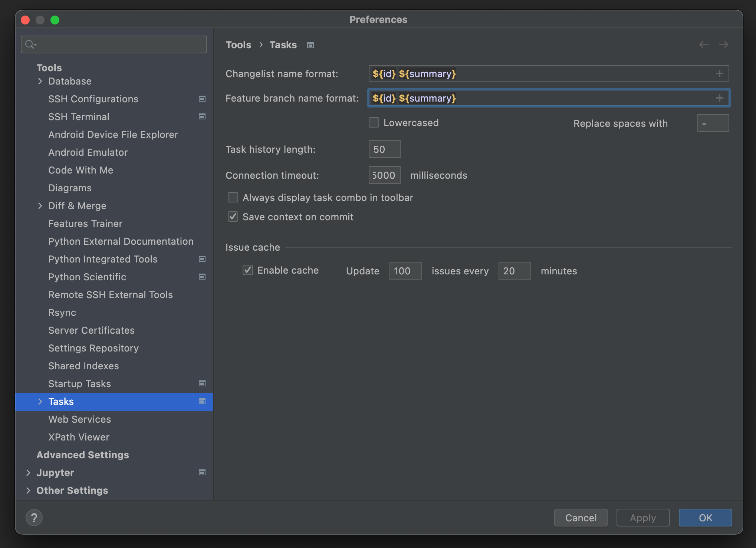Click project-level icon next to SSH Configurations

202,99
